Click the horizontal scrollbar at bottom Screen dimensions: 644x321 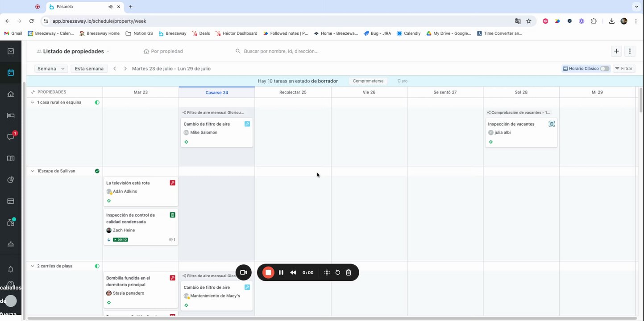(332, 319)
